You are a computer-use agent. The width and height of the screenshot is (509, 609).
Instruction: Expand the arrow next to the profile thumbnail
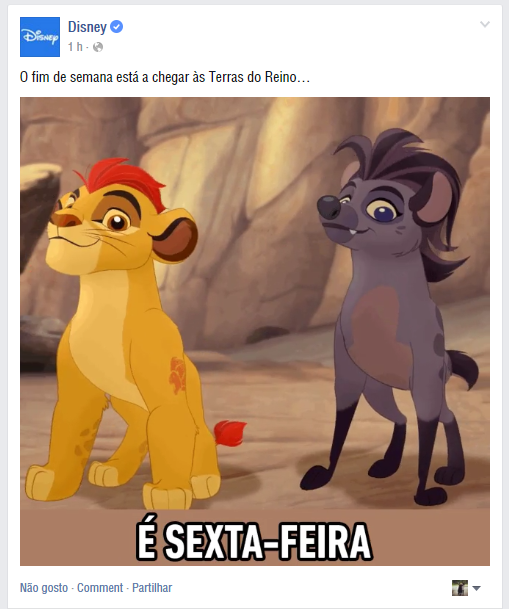tap(476, 588)
